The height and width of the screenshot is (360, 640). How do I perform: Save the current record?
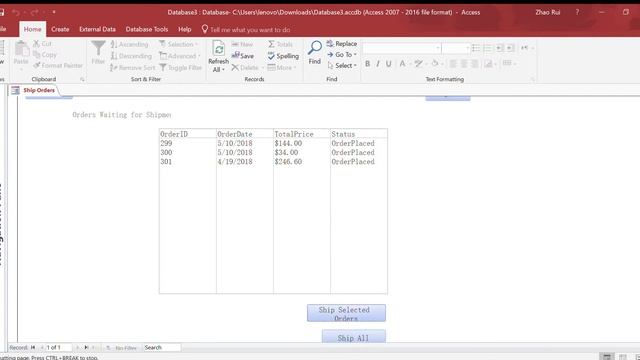pyautogui.click(x=243, y=56)
